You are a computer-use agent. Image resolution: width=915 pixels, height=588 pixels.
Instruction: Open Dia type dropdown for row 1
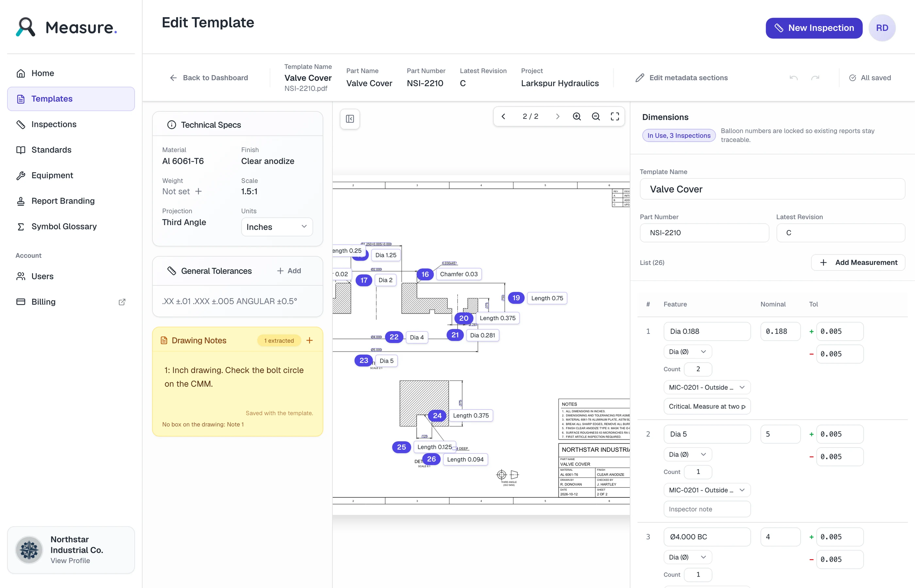[x=688, y=351]
